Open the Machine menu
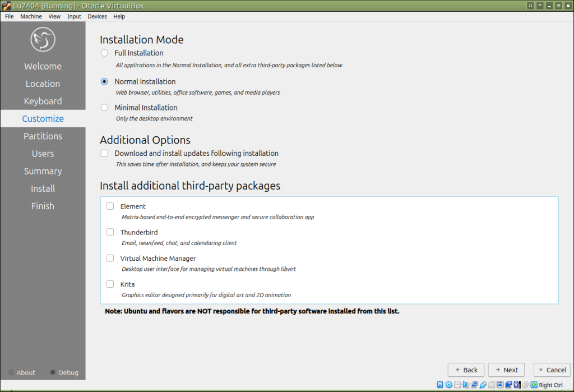 (x=31, y=16)
